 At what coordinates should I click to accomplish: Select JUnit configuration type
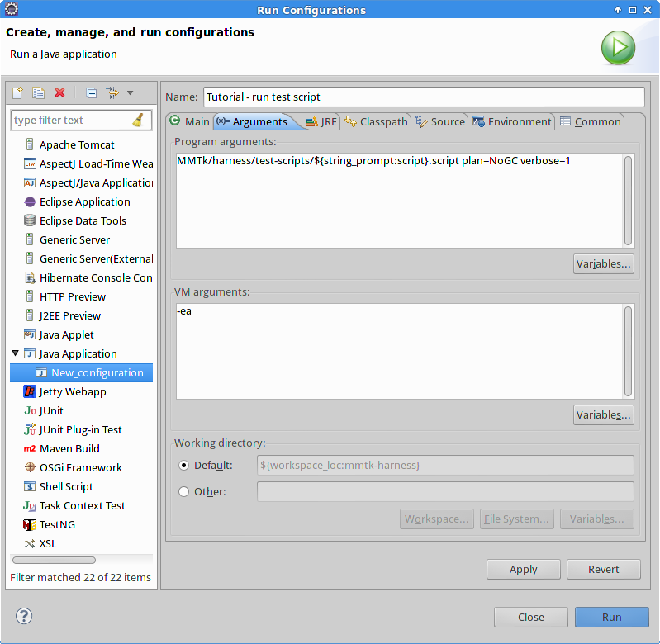(44, 410)
